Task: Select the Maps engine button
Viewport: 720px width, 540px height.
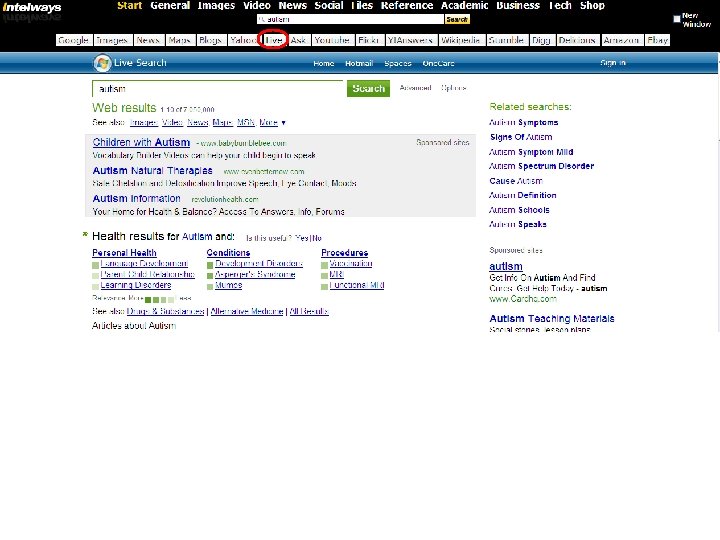Action: coord(180,40)
